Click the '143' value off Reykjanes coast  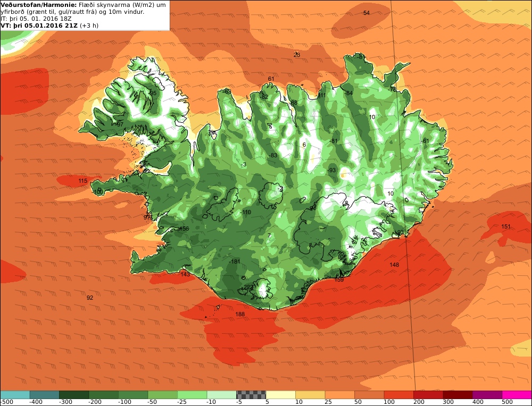[185, 274]
